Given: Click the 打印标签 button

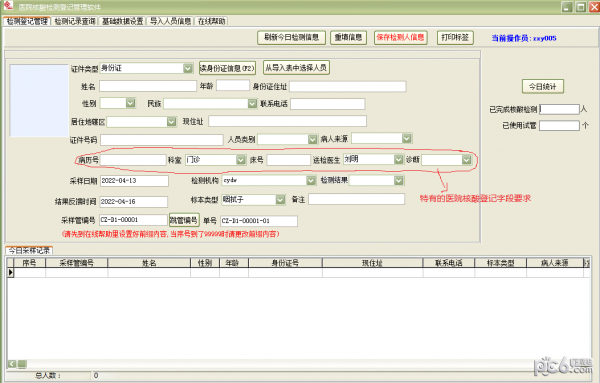Looking at the screenshot, I should (455, 37).
